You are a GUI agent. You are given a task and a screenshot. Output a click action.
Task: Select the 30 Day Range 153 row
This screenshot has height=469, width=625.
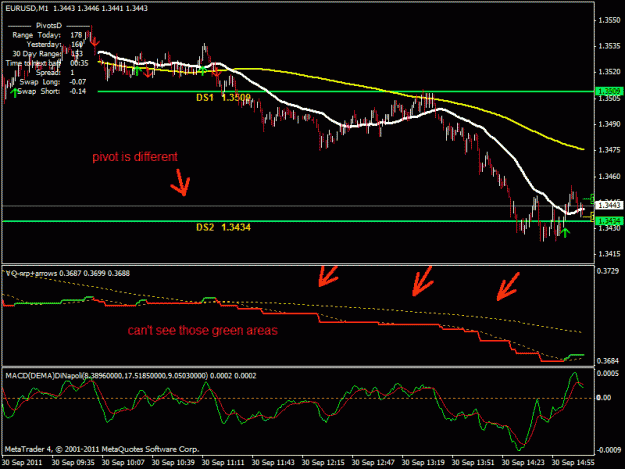tap(47, 54)
